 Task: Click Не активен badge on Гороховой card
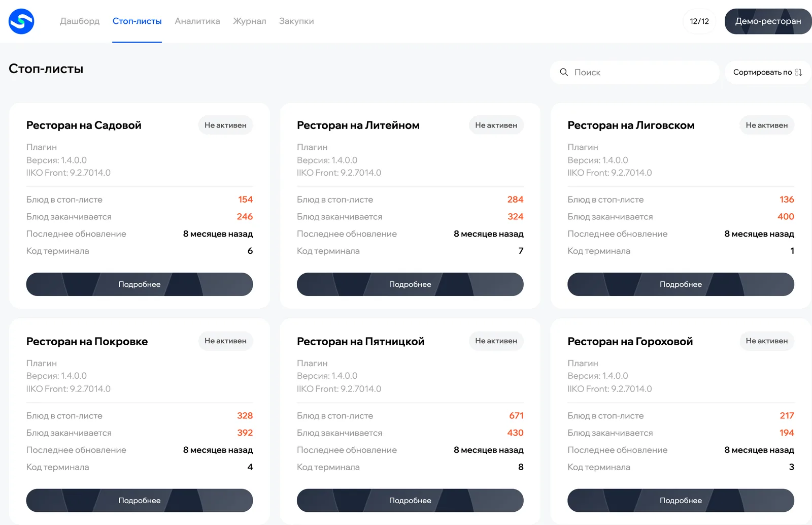[767, 341]
